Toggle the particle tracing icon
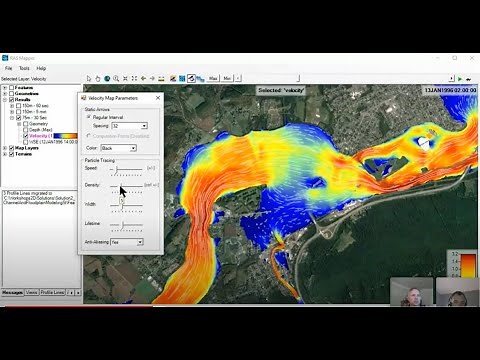This screenshot has height=360, width=480. 191,79
